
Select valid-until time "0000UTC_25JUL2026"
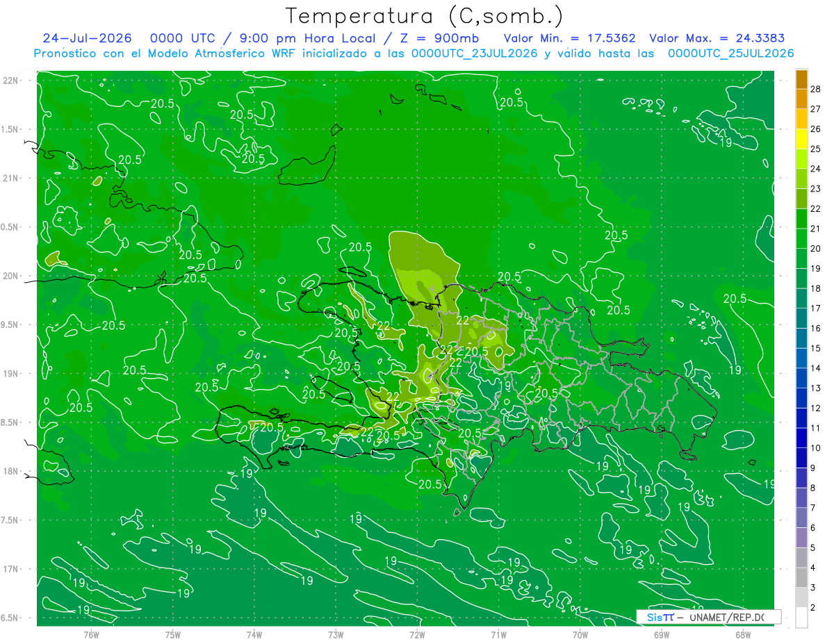point(730,53)
